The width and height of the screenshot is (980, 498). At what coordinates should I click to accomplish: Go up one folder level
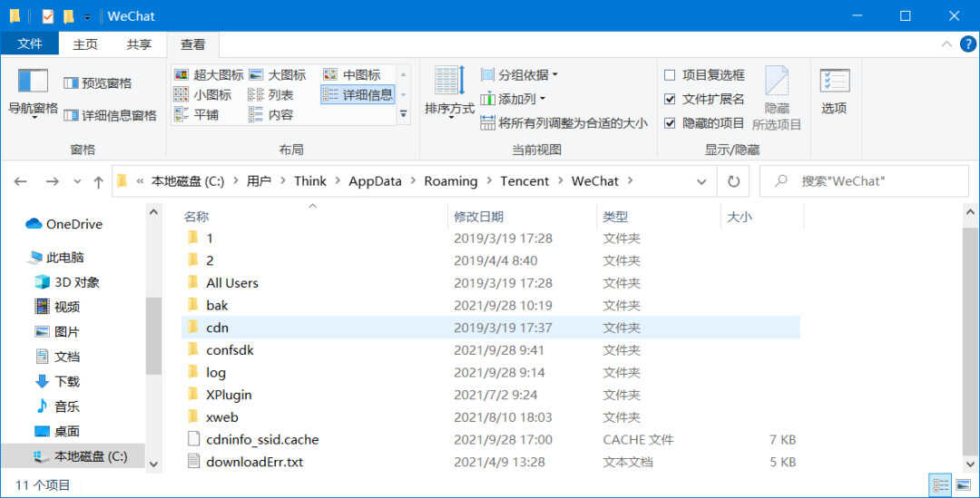coord(98,181)
